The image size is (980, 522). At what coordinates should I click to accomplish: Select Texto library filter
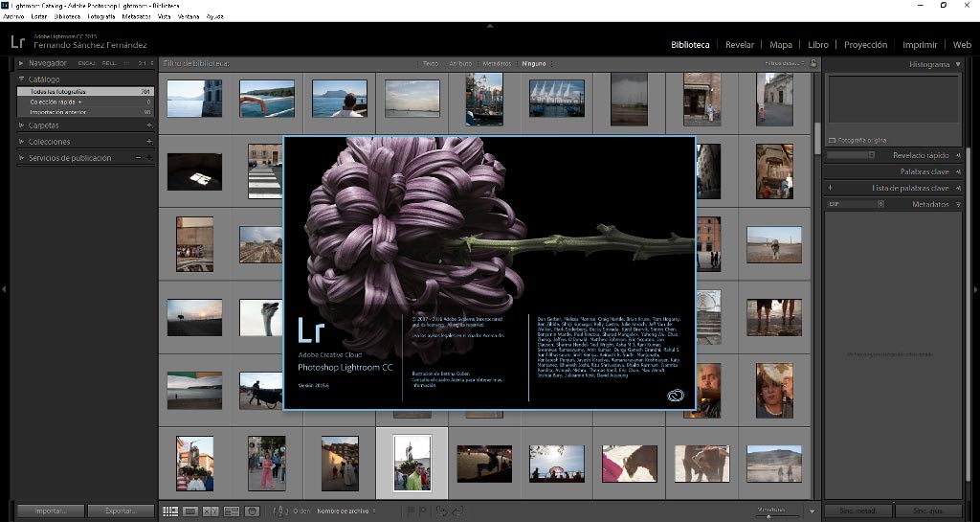431,64
